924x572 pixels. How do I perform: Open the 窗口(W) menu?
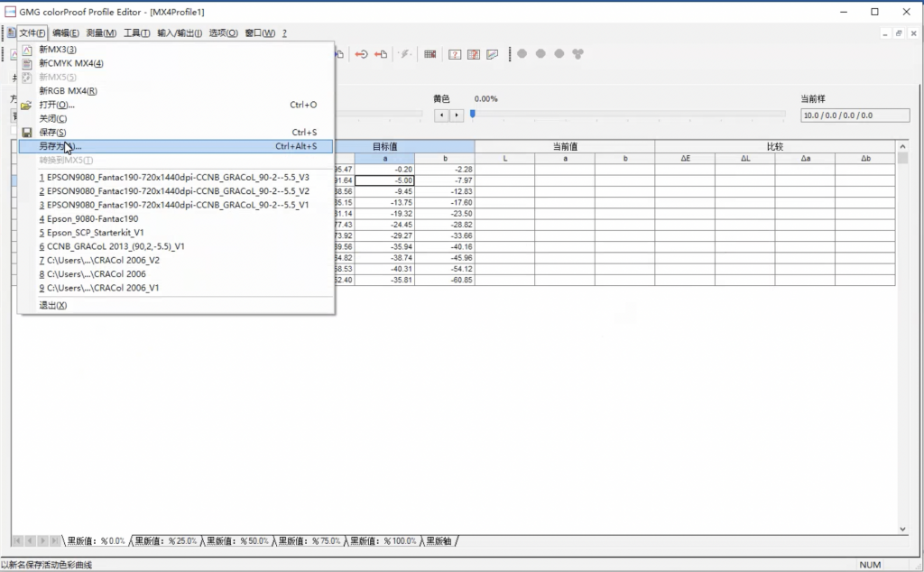coord(260,33)
